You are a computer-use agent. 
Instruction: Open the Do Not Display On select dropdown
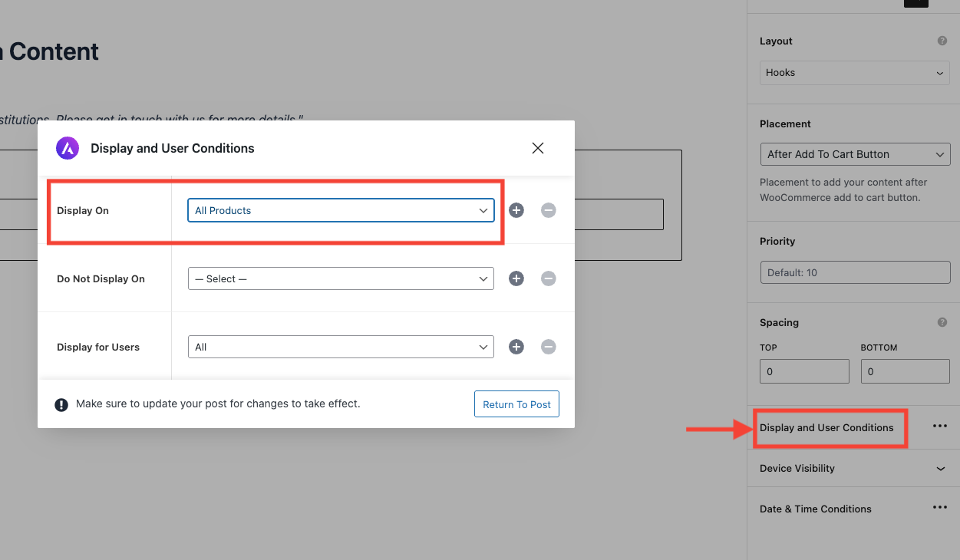pos(341,278)
